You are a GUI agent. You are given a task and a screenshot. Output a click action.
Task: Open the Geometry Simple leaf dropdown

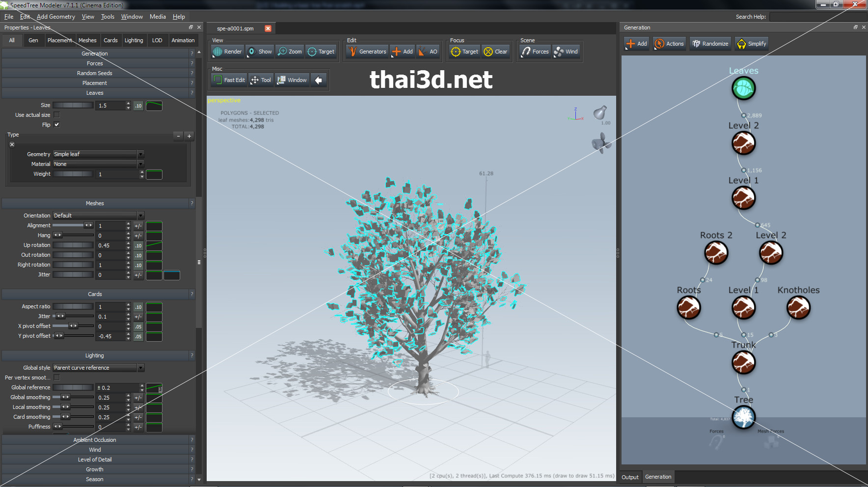pos(98,154)
